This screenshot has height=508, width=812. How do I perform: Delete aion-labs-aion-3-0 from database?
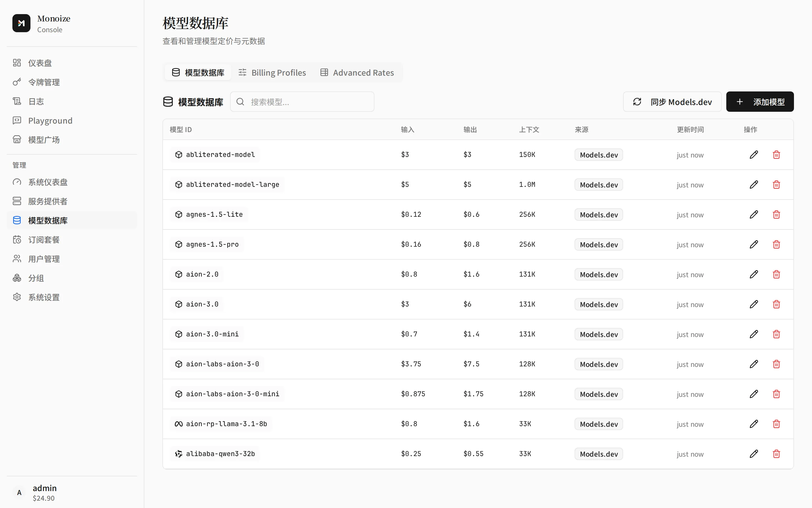tap(776, 364)
